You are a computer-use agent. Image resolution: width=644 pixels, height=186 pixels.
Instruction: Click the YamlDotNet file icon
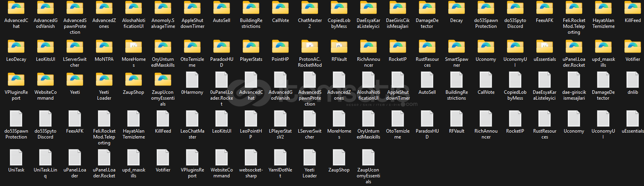click(280, 157)
